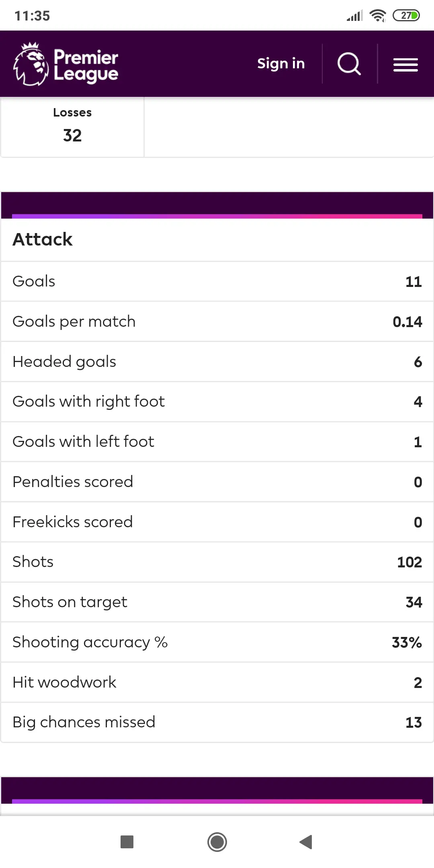Viewport: 434px width, 868px height.
Task: Tap the Shots on target row
Action: pyautogui.click(x=217, y=602)
